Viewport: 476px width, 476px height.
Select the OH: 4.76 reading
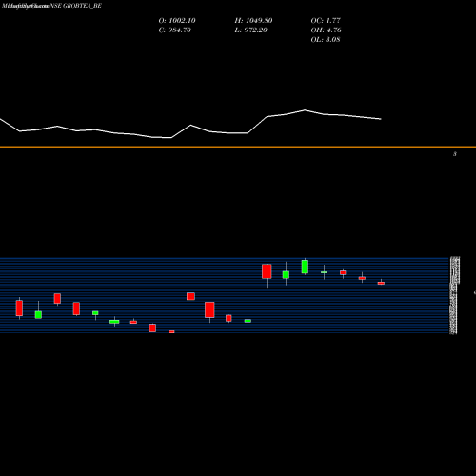pyautogui.click(x=326, y=30)
